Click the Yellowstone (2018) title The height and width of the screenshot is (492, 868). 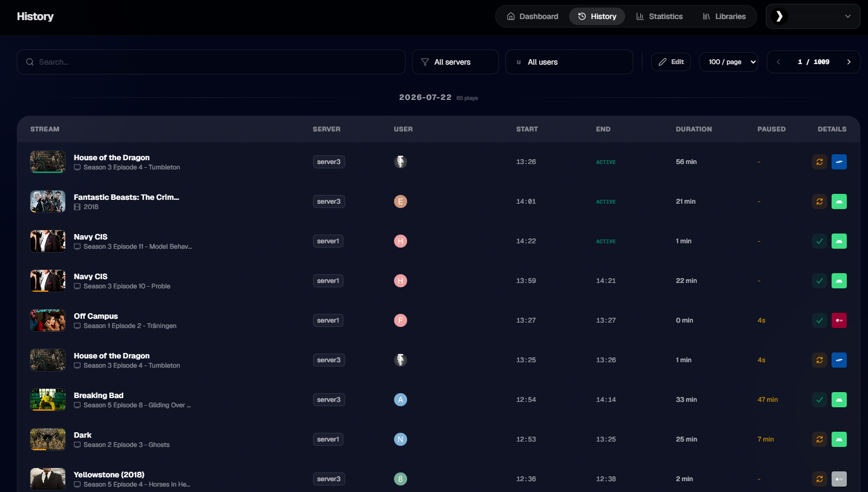pyautogui.click(x=109, y=475)
